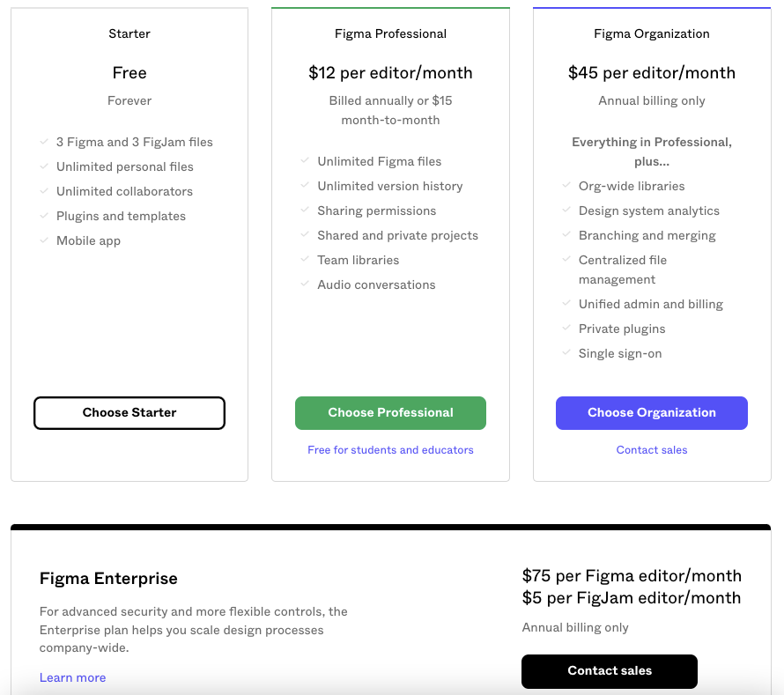The height and width of the screenshot is (695, 784).
Task: Click checkmark icon beside Branching and merging
Action: 566,234
